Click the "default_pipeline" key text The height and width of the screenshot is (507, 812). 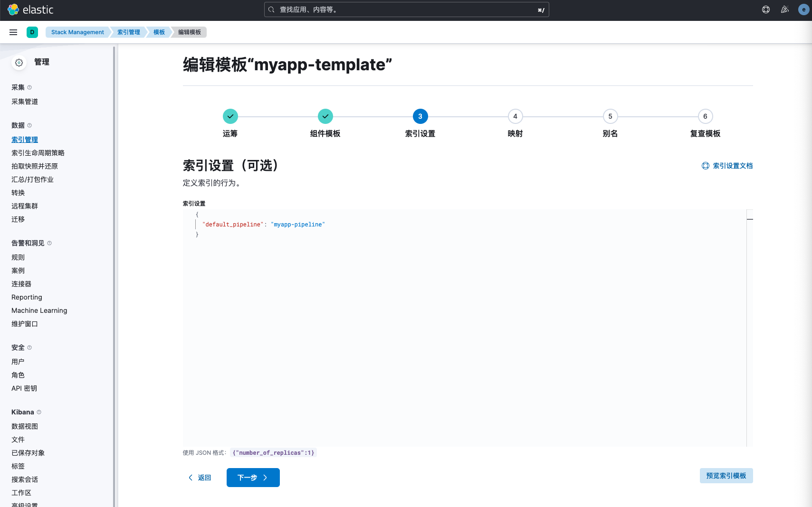(x=233, y=225)
